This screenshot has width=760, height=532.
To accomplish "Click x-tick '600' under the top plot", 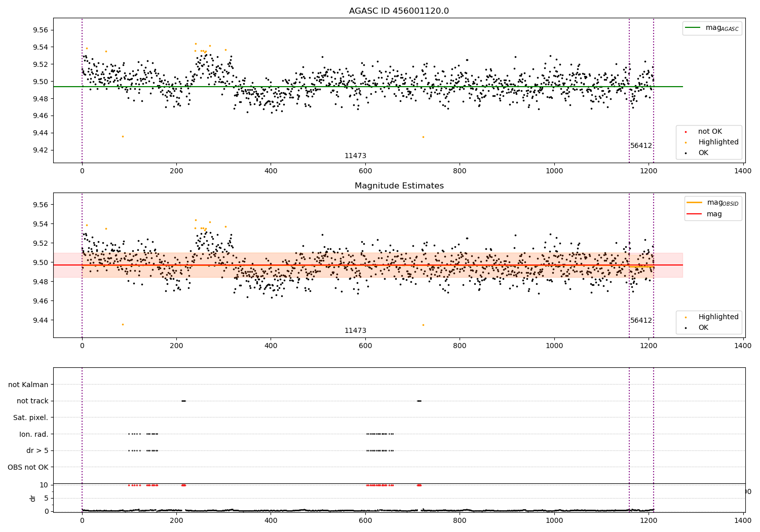I will pyautogui.click(x=365, y=171).
